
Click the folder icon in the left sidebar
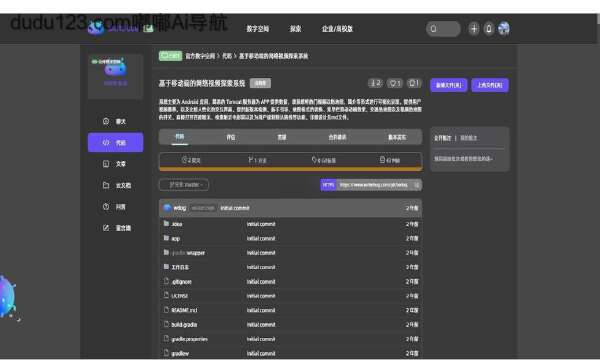[106, 185]
